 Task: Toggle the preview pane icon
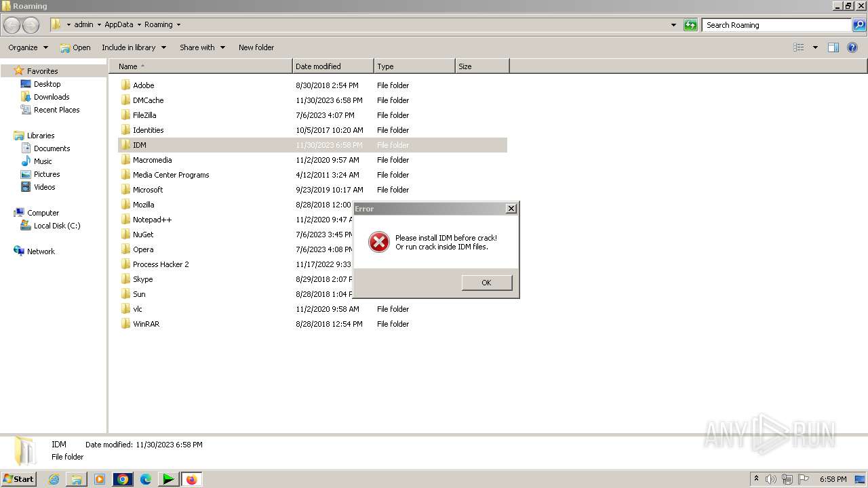[x=833, y=47]
